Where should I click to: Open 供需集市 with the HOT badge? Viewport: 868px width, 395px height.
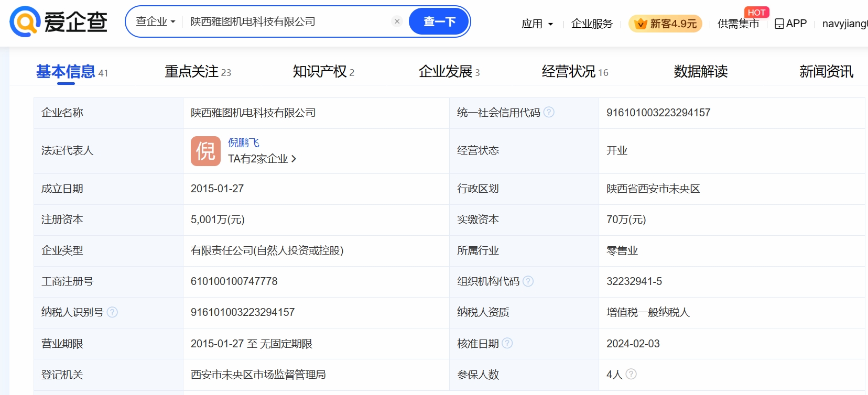pyautogui.click(x=738, y=24)
